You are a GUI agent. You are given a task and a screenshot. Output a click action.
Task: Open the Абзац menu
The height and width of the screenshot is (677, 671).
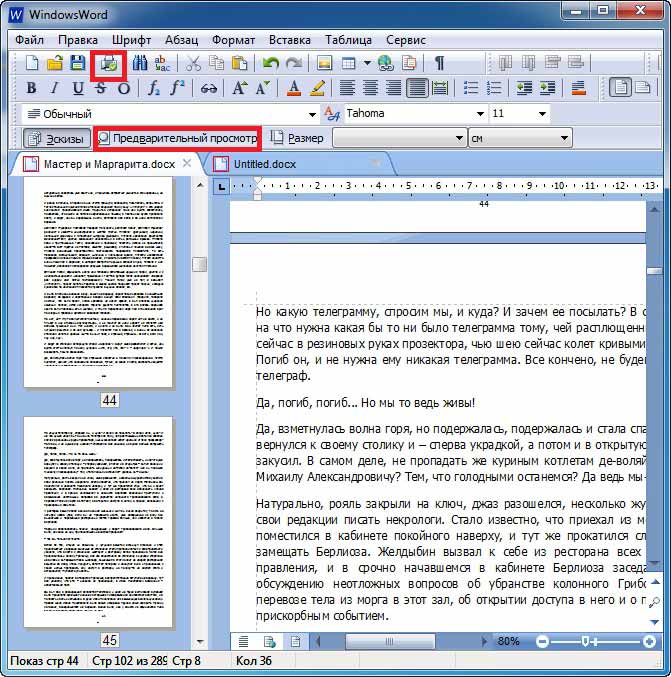pyautogui.click(x=181, y=40)
